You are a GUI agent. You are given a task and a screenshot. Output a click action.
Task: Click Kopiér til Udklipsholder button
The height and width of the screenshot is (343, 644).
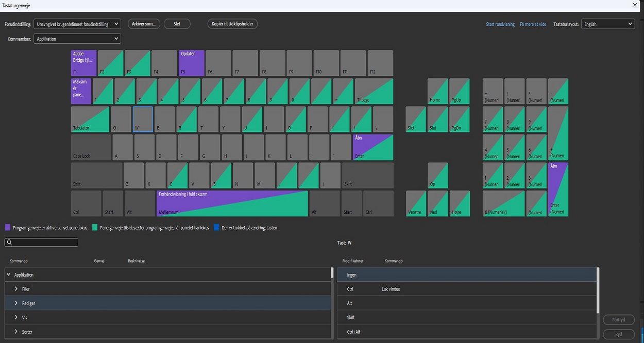(x=232, y=24)
